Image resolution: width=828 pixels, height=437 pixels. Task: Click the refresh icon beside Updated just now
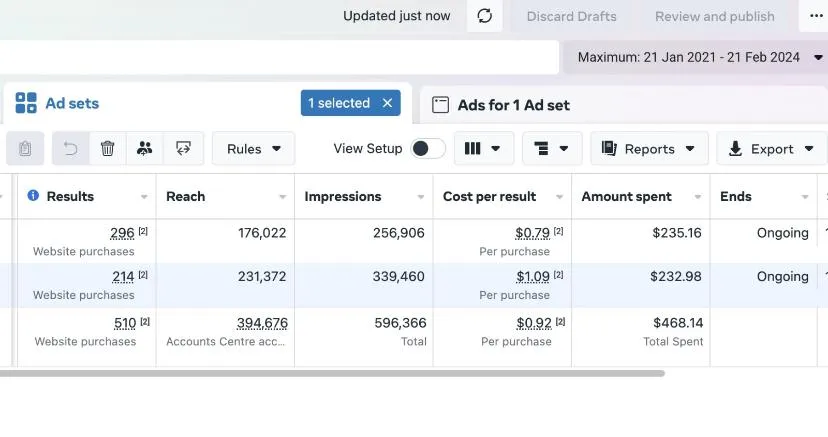coord(484,16)
